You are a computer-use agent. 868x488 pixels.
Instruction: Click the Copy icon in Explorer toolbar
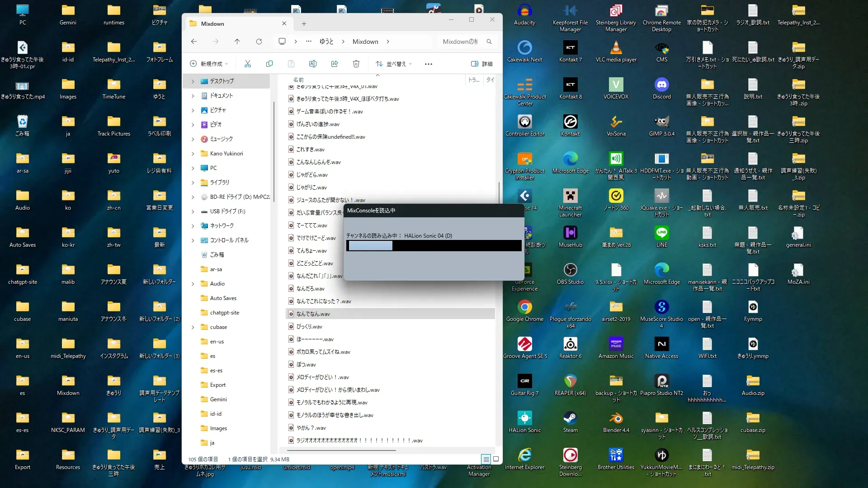coord(269,64)
